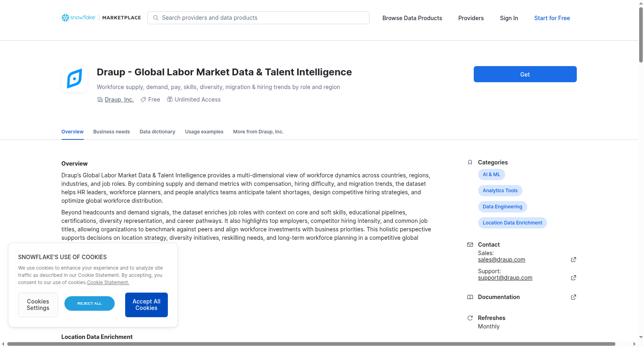This screenshot has height=347, width=644.
Task: Select the Data Engineering category tag
Action: click(x=502, y=207)
